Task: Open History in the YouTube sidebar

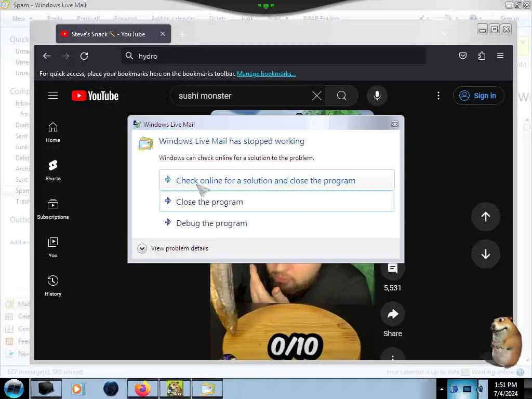Action: pos(53,286)
